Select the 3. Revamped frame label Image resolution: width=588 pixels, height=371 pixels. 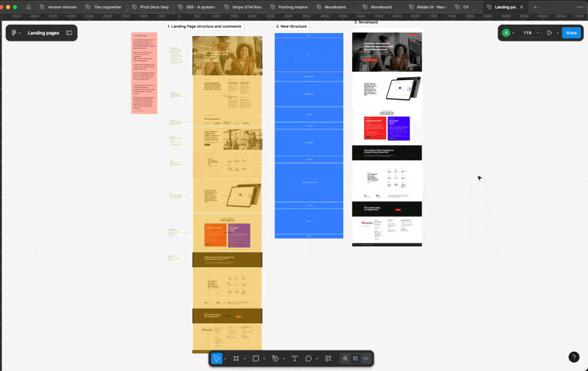pos(365,22)
